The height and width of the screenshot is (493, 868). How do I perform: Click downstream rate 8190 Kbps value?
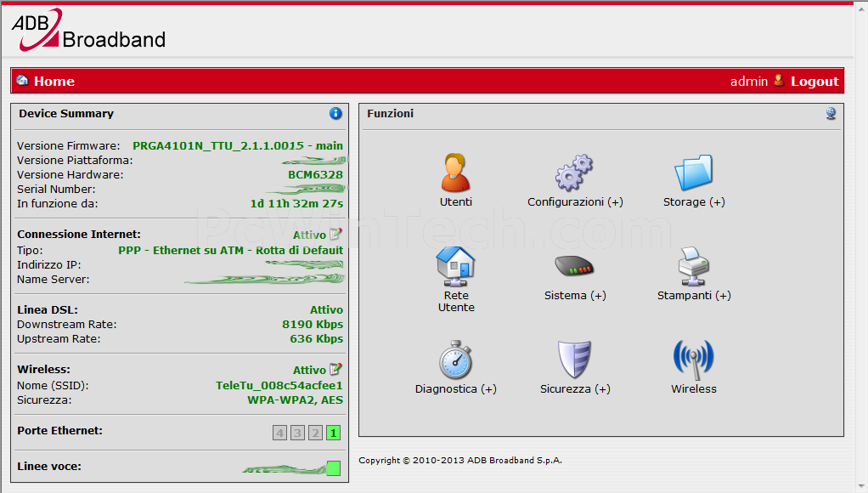(313, 324)
